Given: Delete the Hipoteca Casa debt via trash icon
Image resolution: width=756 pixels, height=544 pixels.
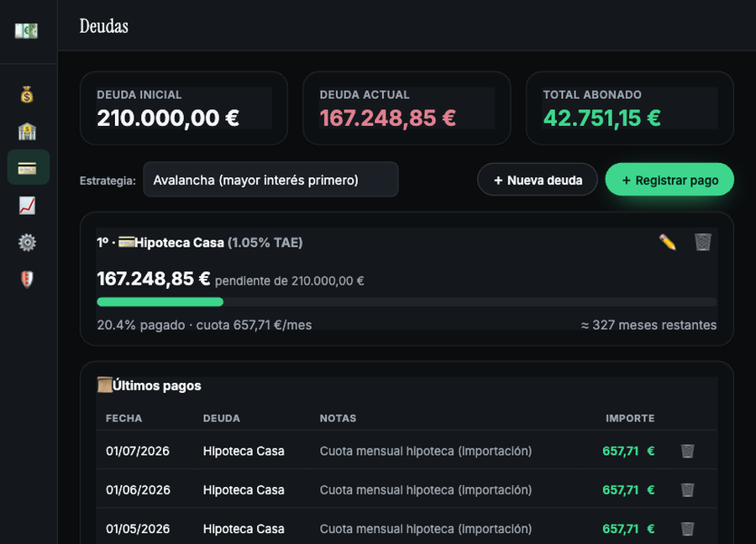Looking at the screenshot, I should tap(702, 242).
